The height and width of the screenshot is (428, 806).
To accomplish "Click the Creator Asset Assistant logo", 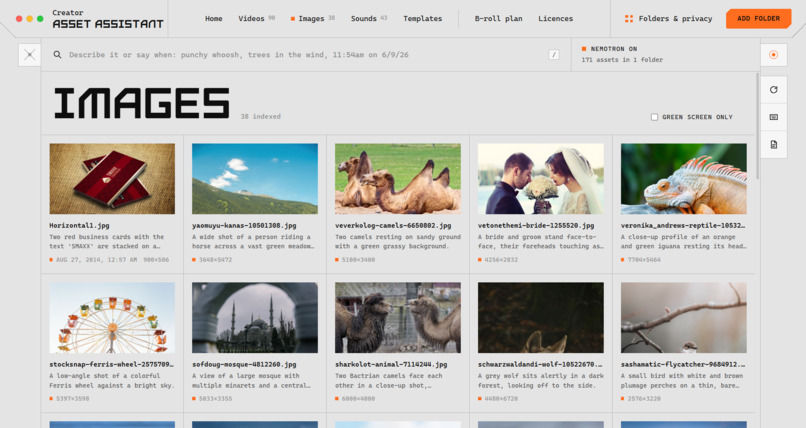I will tap(107, 19).
